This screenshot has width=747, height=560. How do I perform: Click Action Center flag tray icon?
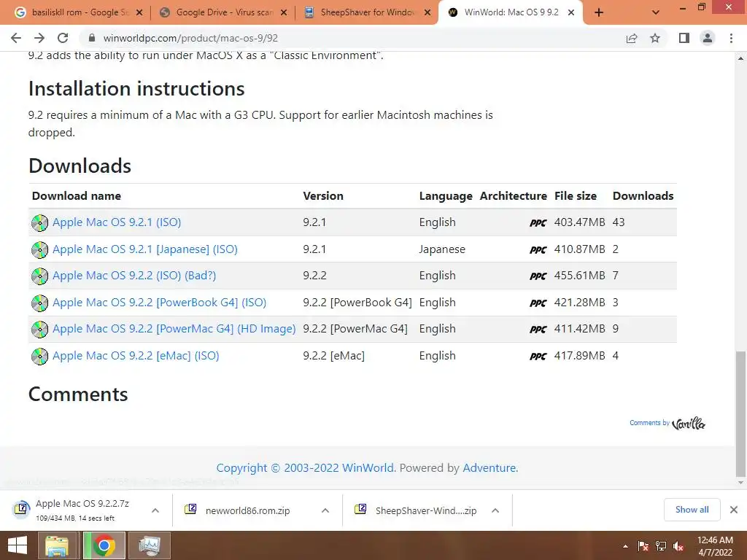(x=643, y=546)
